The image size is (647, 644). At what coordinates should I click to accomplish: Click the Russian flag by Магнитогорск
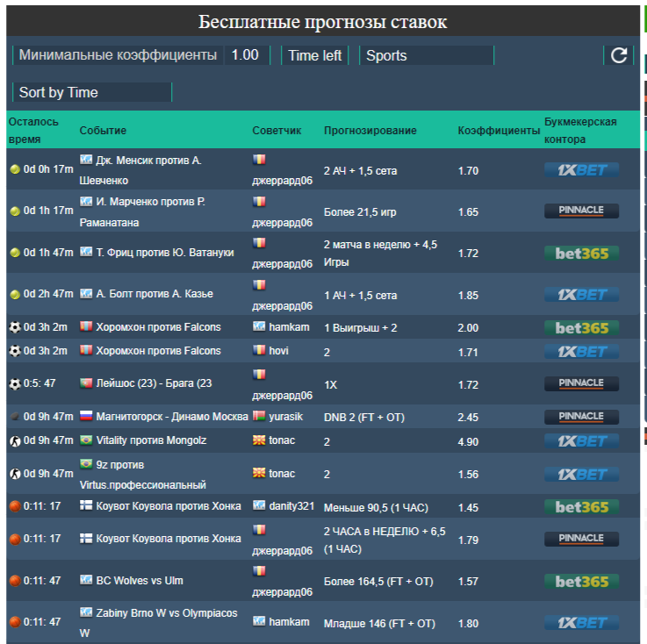pyautogui.click(x=86, y=415)
